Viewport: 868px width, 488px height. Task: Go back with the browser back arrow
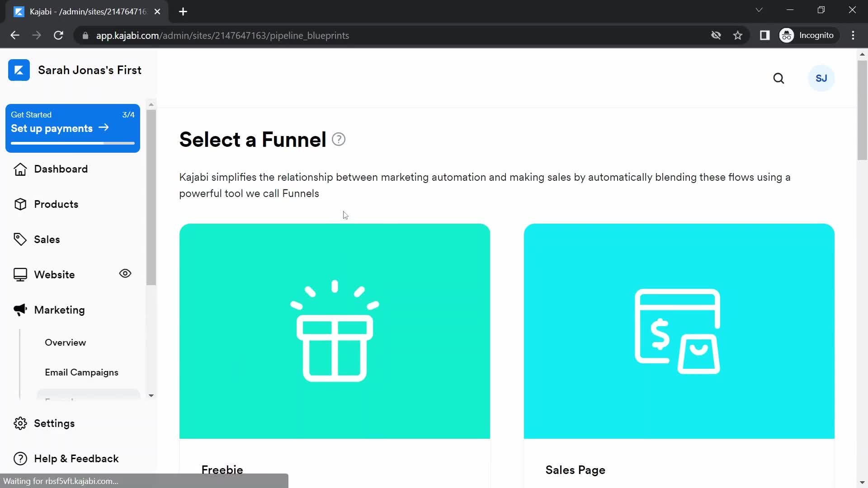15,35
